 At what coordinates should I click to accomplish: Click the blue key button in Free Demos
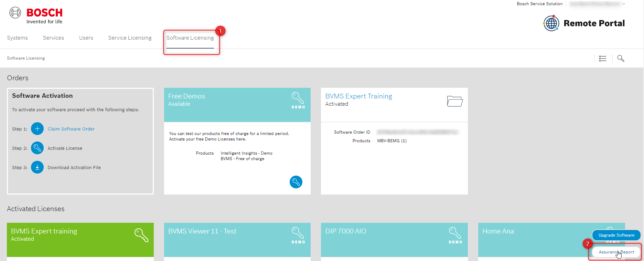point(296,182)
